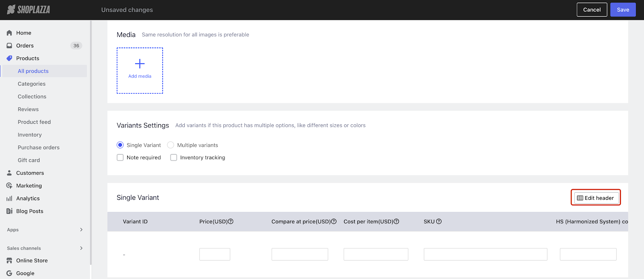Click the Home house icon

coord(9,33)
